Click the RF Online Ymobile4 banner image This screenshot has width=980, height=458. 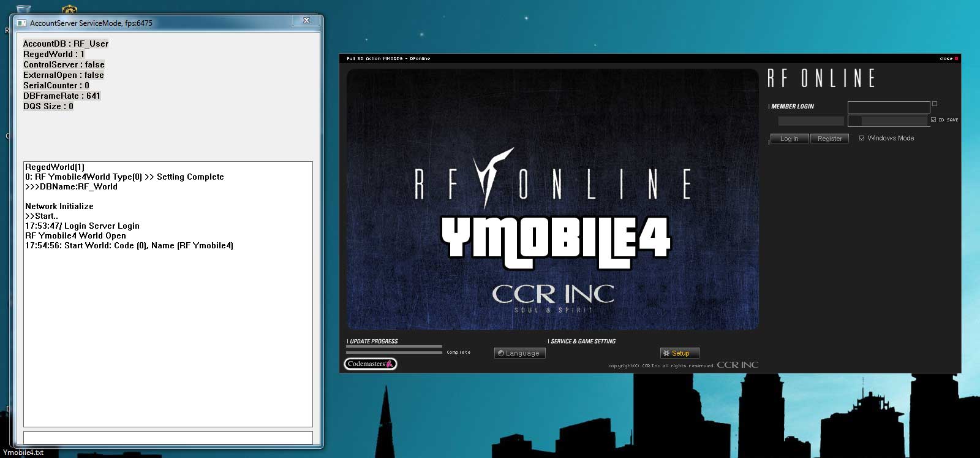552,199
